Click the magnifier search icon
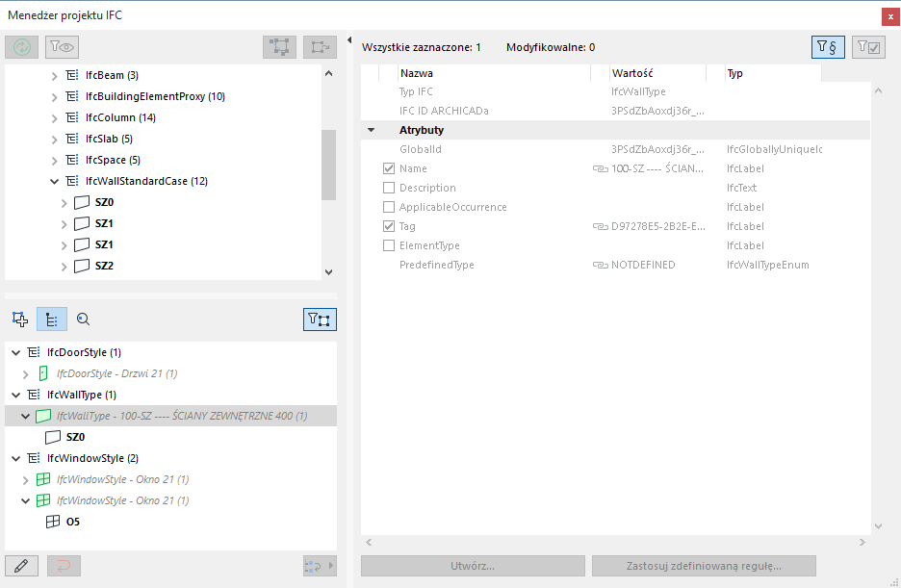This screenshot has height=588, width=901. [x=84, y=320]
